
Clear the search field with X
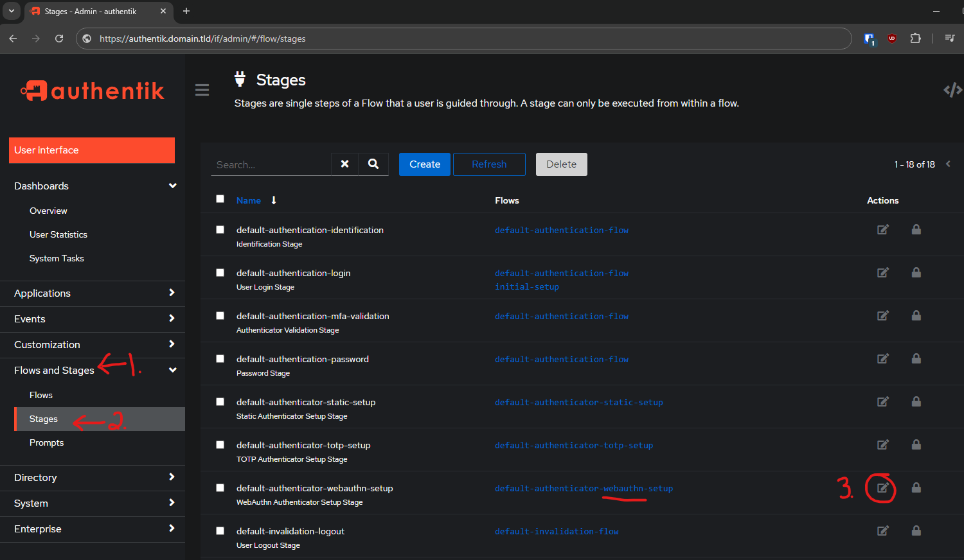click(344, 164)
